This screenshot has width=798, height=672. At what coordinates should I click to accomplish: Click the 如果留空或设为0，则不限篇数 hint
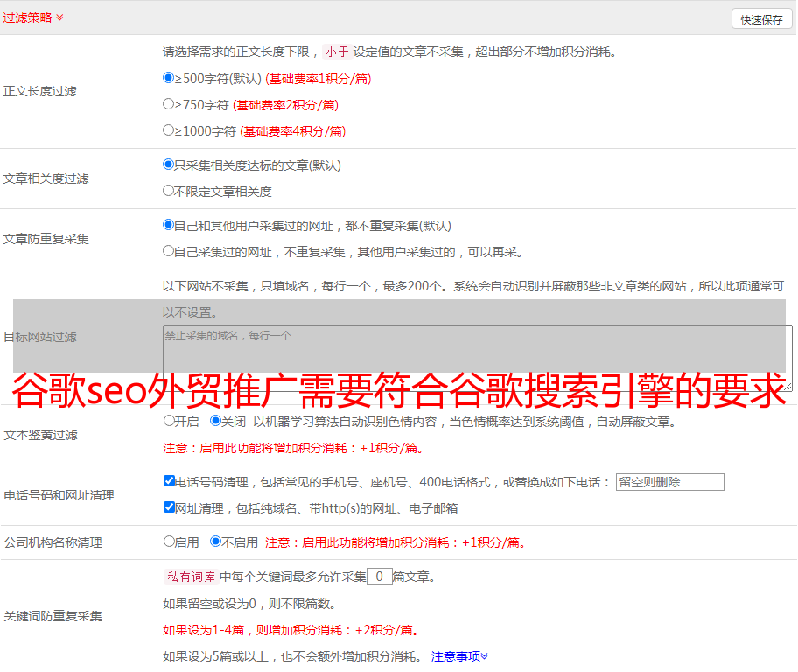[249, 604]
